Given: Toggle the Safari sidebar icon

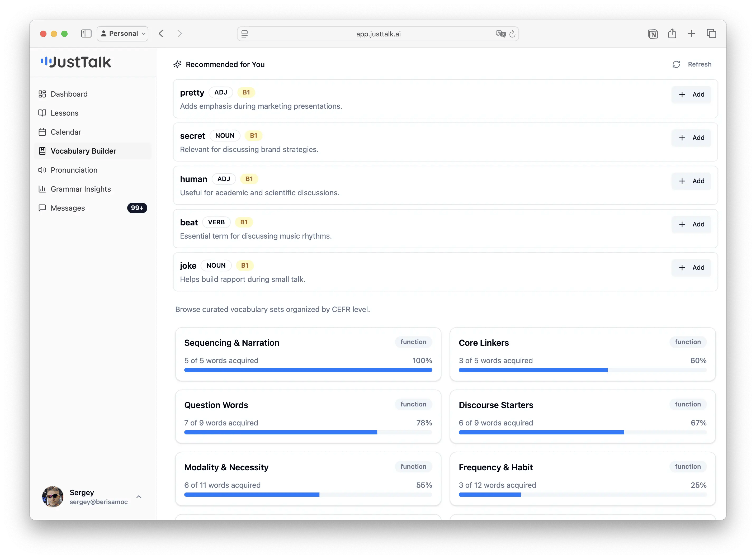Looking at the screenshot, I should click(x=86, y=34).
